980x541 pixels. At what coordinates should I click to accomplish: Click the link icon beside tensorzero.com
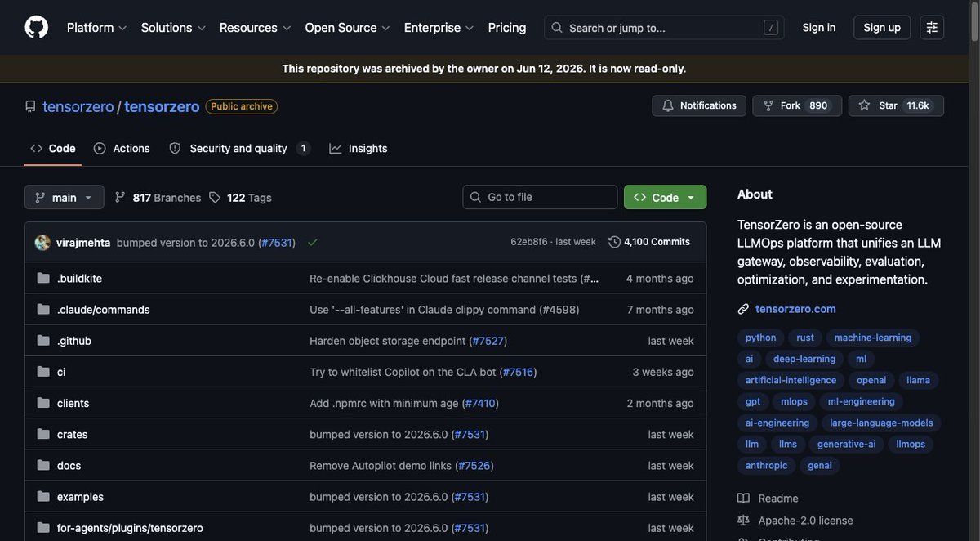pos(743,309)
